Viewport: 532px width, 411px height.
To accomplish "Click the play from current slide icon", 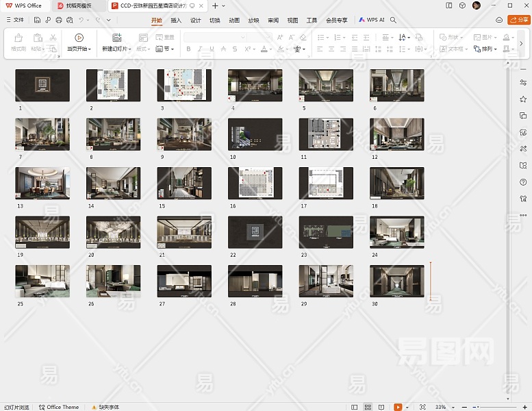I will (79, 38).
